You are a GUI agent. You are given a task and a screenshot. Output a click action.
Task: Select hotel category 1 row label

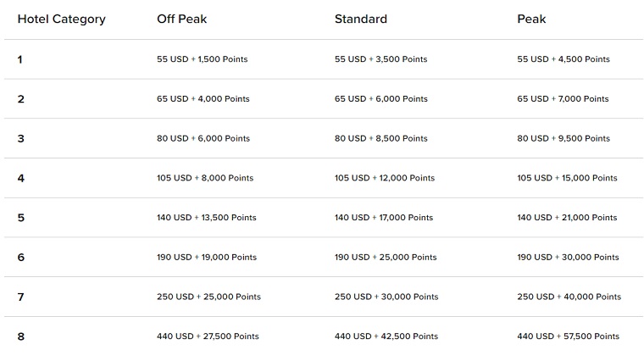point(19,59)
